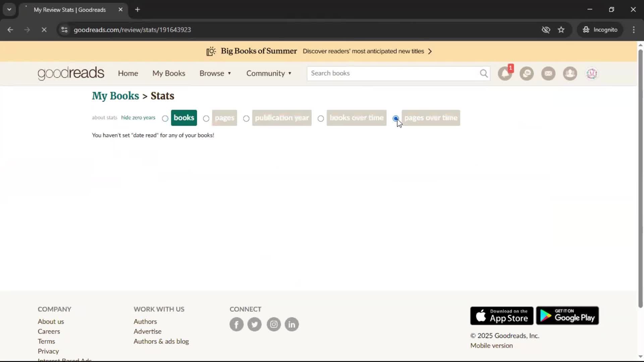644x362 pixels.
Task: Expand the Browse dropdown menu
Action: click(x=215, y=73)
